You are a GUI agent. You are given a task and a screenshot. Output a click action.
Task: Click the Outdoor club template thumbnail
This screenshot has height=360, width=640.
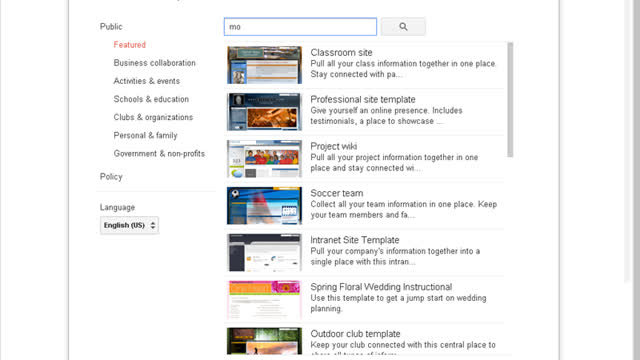coord(264,341)
